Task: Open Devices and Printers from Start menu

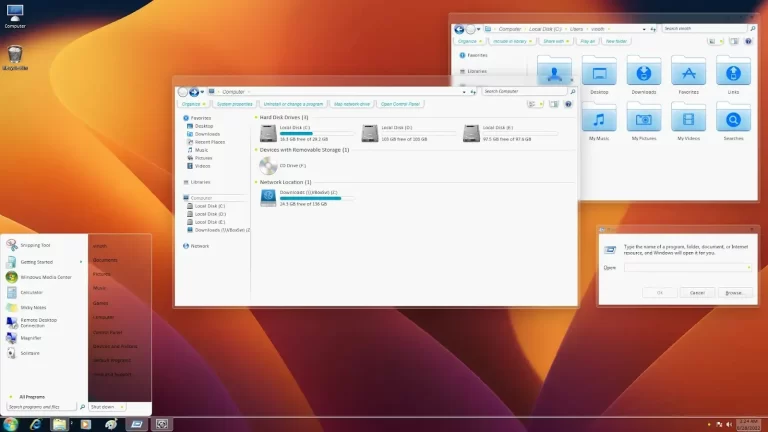Action: click(x=115, y=346)
